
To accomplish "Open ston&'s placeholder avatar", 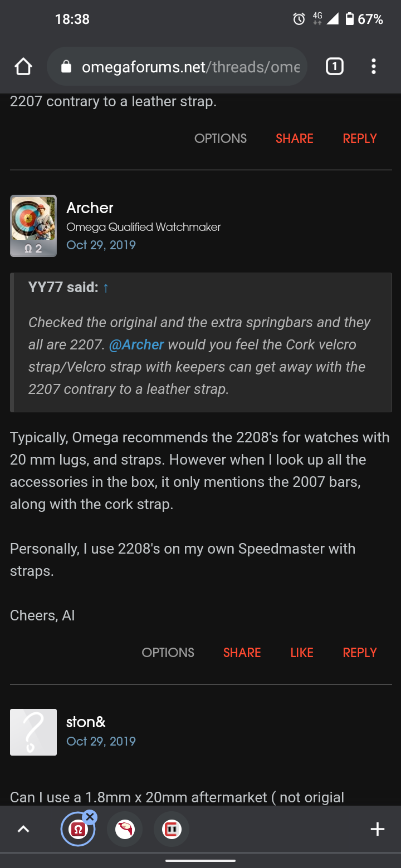I will 33,732.
